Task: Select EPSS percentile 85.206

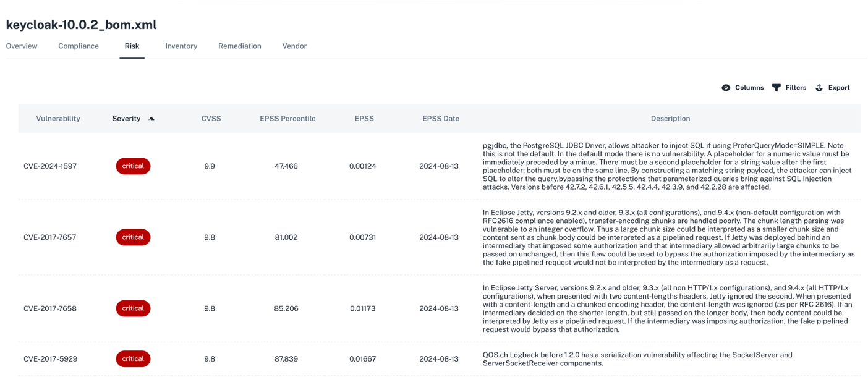Action: click(286, 308)
